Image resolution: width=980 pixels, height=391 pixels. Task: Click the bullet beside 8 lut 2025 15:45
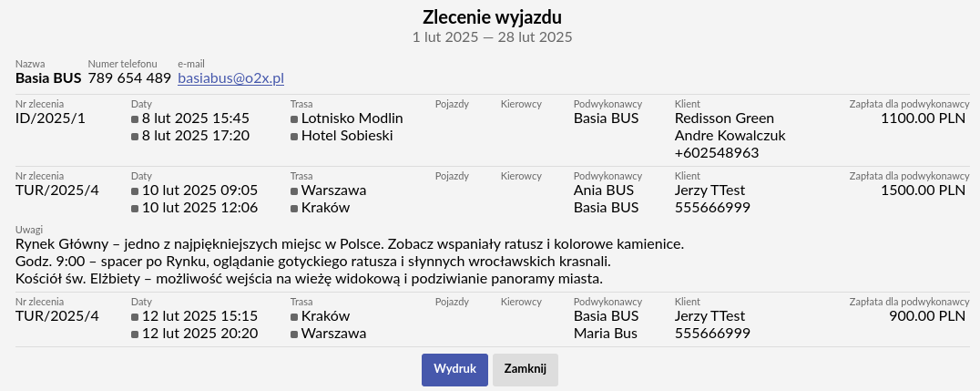(x=135, y=118)
